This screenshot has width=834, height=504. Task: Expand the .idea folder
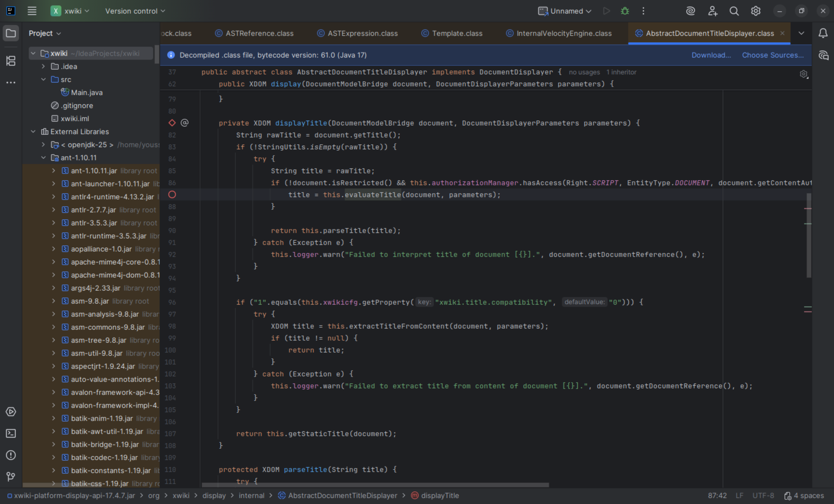pos(43,67)
